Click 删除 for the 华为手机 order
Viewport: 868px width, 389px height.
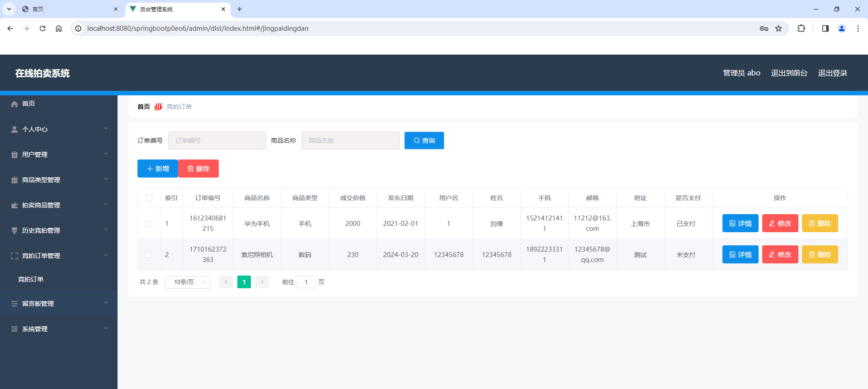click(x=820, y=223)
